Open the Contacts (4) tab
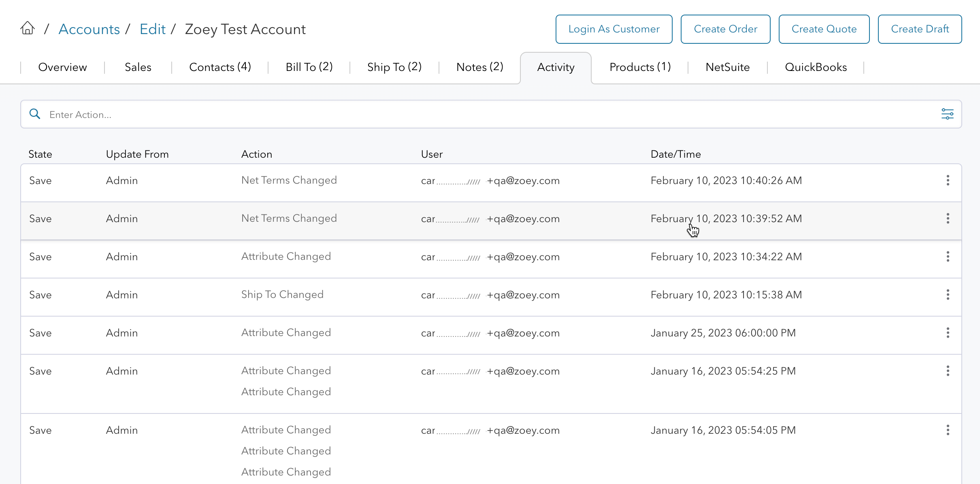 [x=220, y=67]
